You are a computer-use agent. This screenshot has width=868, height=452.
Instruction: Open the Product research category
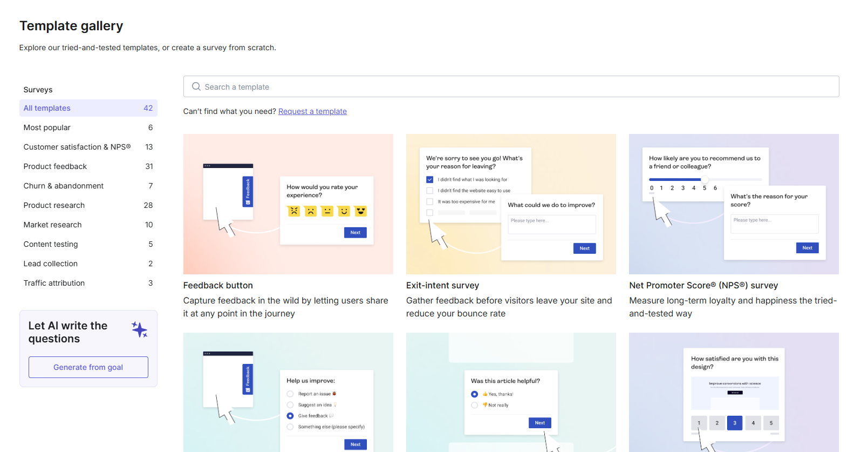[88, 205]
